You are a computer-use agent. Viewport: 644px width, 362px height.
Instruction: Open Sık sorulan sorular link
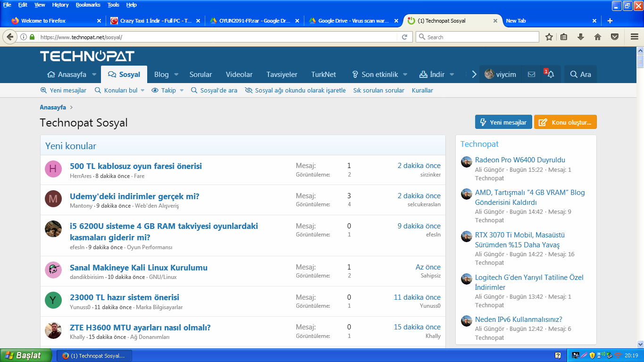pyautogui.click(x=379, y=90)
